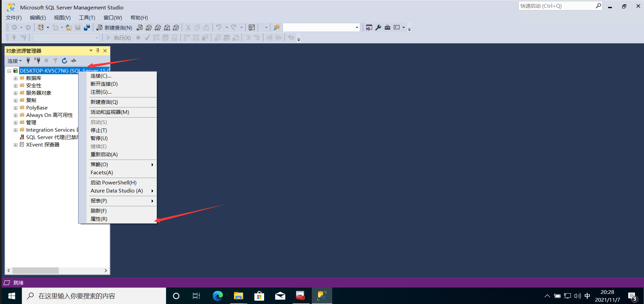Image resolution: width=644 pixels, height=304 pixels.
Task: Click the Disconnect plug icon in Object Explorer
Action: pos(37,60)
